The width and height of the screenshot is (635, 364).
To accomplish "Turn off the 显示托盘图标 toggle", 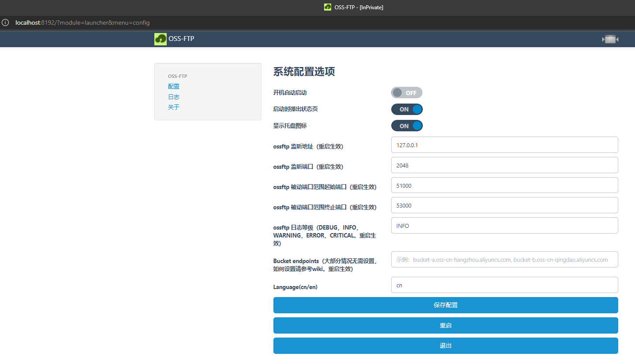I will (407, 126).
